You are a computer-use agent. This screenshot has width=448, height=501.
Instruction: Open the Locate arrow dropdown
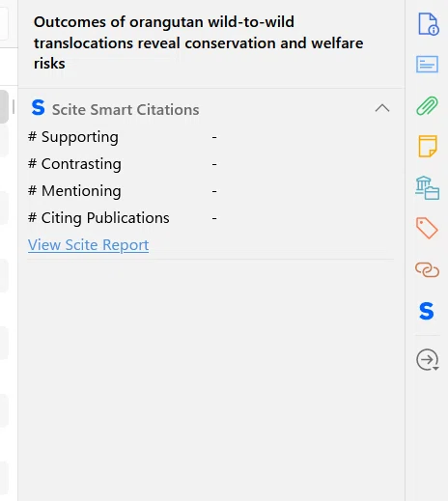[428, 360]
